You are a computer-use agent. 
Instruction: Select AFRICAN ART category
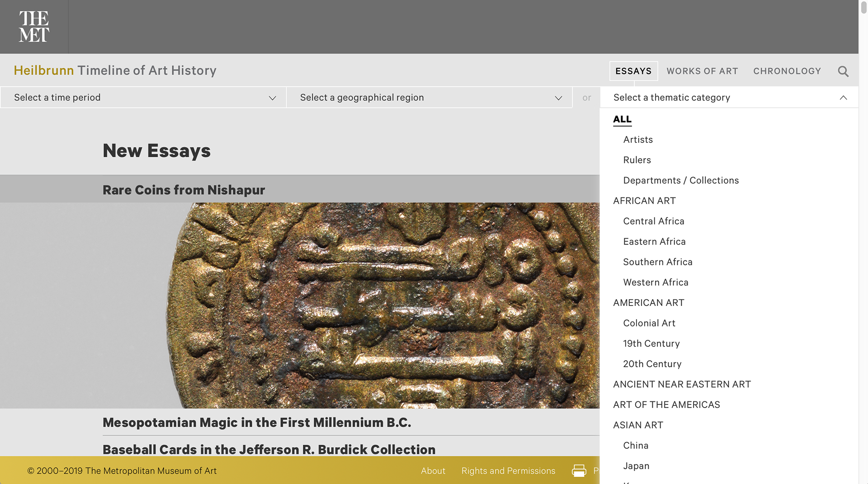[x=644, y=201]
